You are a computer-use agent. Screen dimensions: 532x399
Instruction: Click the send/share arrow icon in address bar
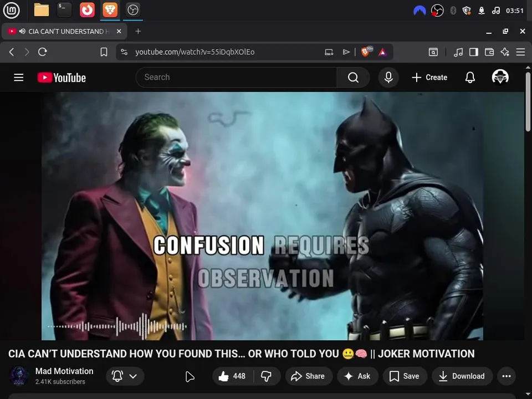(346, 52)
